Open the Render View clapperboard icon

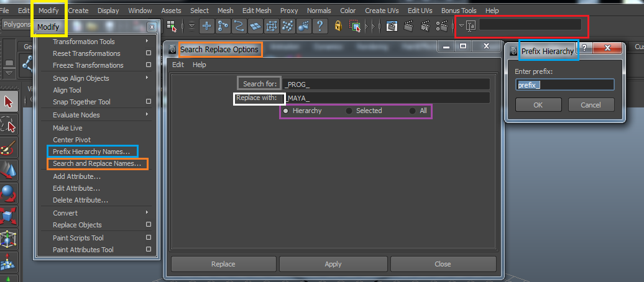click(393, 26)
